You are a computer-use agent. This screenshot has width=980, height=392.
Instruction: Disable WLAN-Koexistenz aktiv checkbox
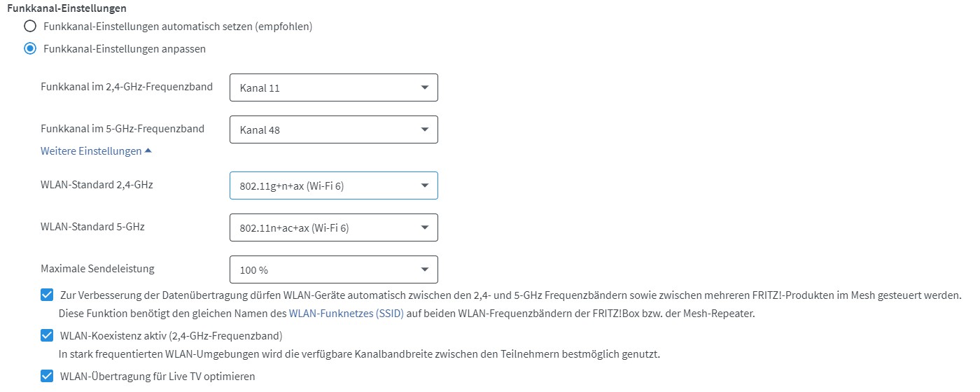tap(47, 336)
